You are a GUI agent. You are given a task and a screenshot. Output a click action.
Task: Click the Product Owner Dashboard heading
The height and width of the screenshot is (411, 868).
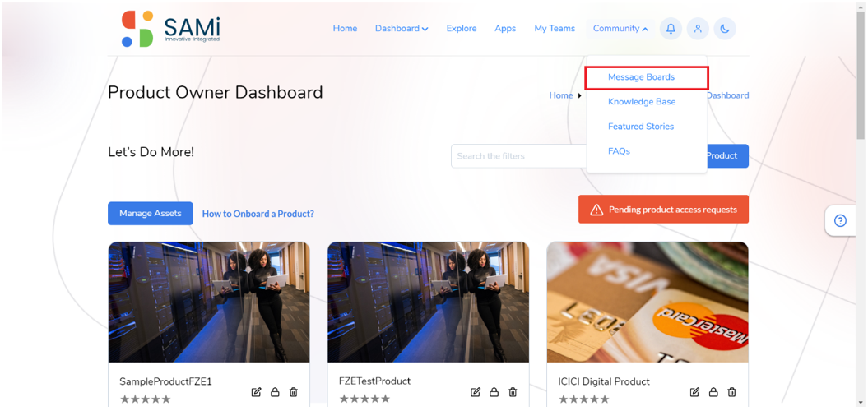point(216,92)
